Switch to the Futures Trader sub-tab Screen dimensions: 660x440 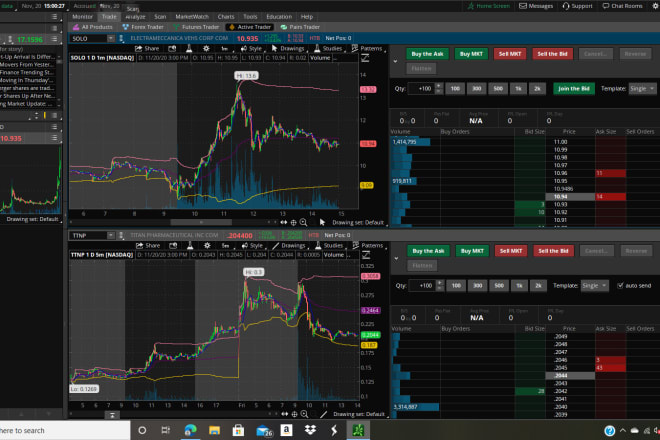[196, 27]
